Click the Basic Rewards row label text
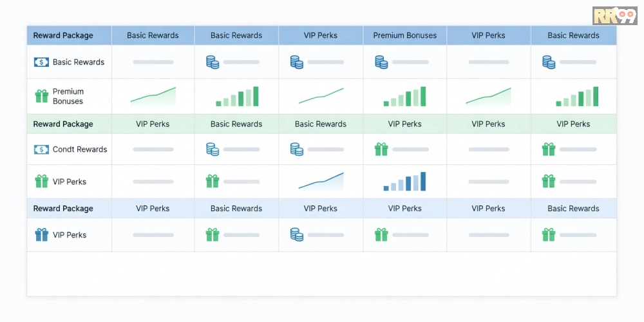This screenshot has height=322, width=644. (x=79, y=62)
